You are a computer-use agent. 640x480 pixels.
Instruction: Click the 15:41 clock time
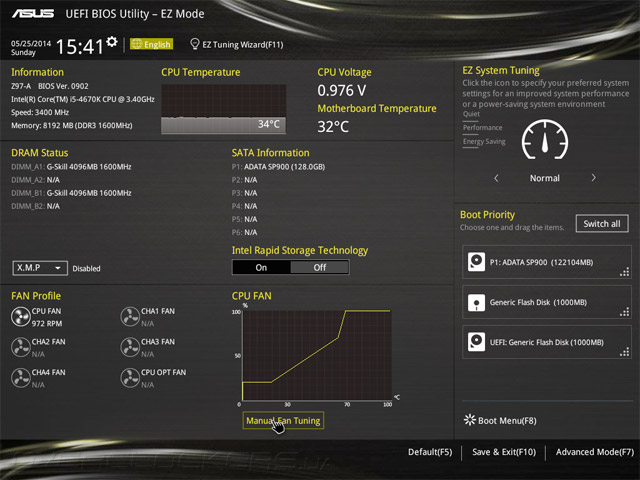pos(80,47)
